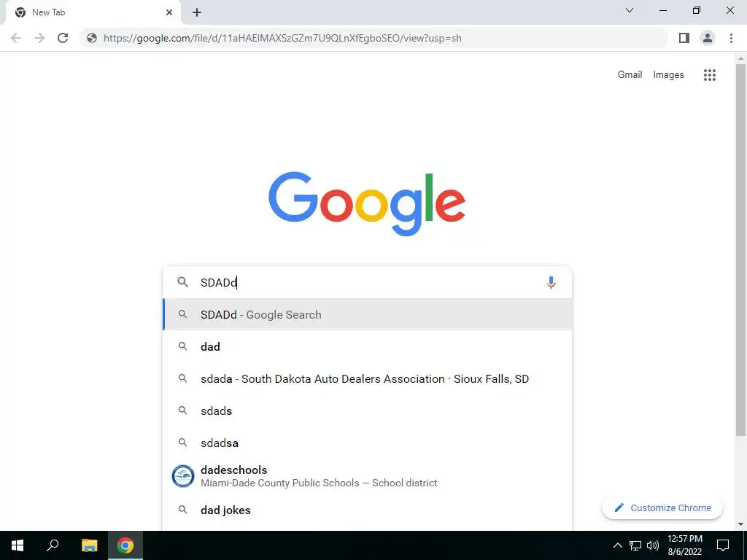Screen dimensions: 747x560
Task: Click the search box containing SDADd
Action: 368,282
